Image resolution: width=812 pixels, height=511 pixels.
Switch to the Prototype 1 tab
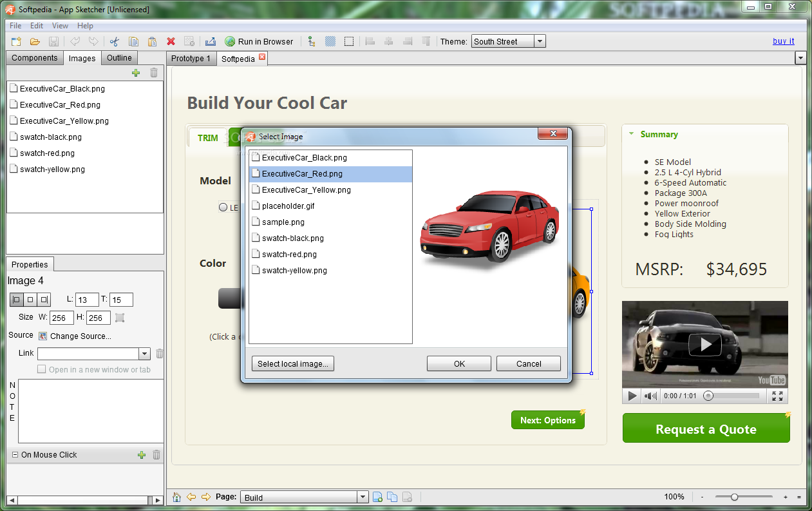(191, 59)
